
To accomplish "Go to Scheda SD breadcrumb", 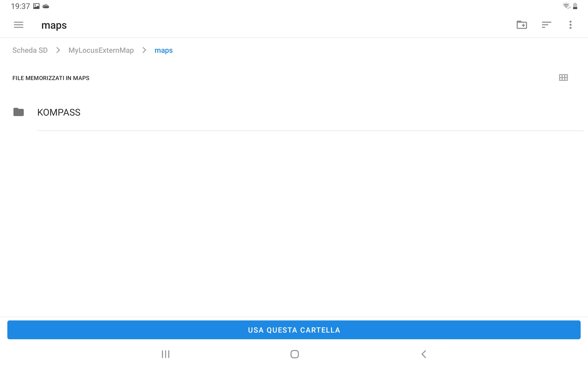I will [x=30, y=50].
